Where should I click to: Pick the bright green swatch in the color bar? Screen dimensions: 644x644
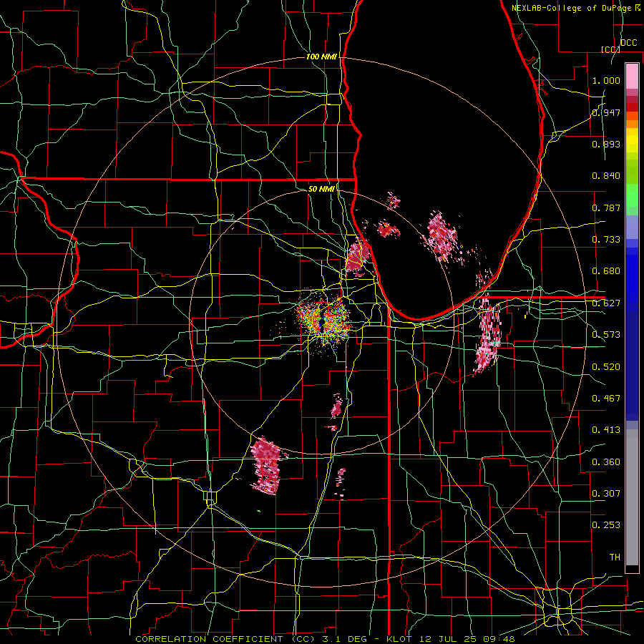click(x=632, y=195)
